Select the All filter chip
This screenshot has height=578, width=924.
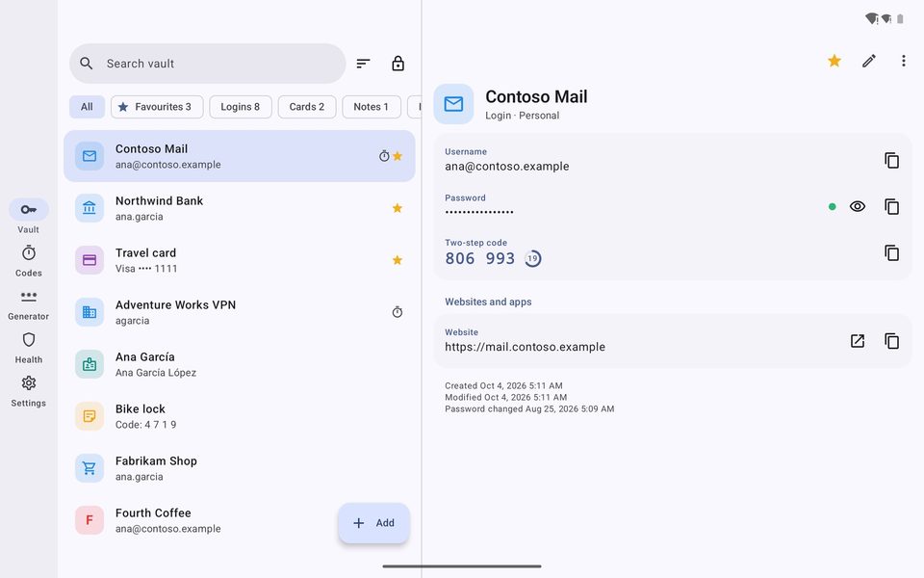87,107
